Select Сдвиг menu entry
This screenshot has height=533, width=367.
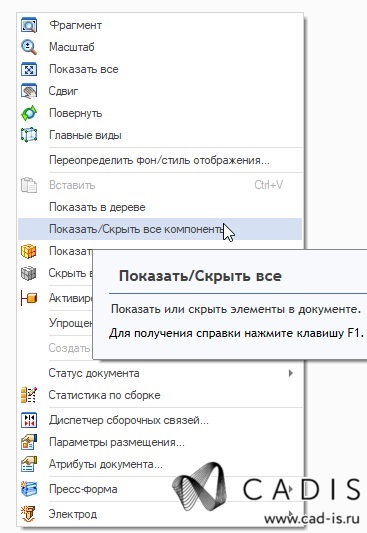(160, 91)
